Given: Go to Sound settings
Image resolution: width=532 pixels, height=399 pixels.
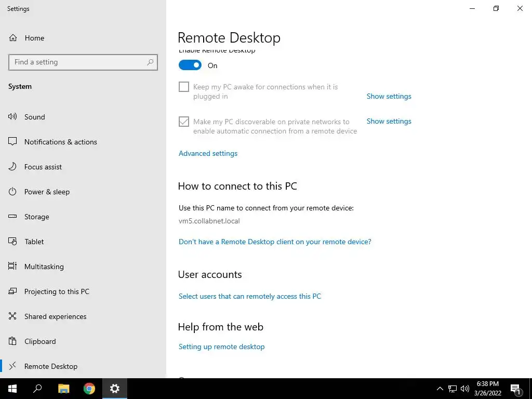Looking at the screenshot, I should [x=83, y=117].
